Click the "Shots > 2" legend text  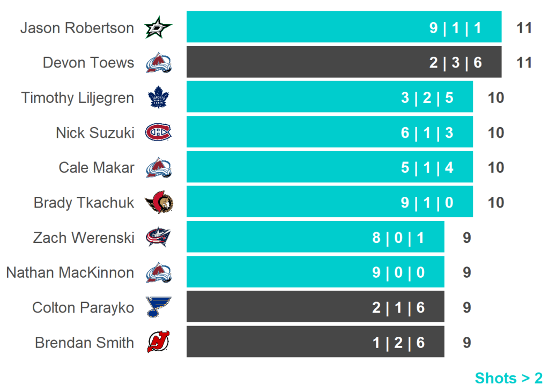[508, 378]
